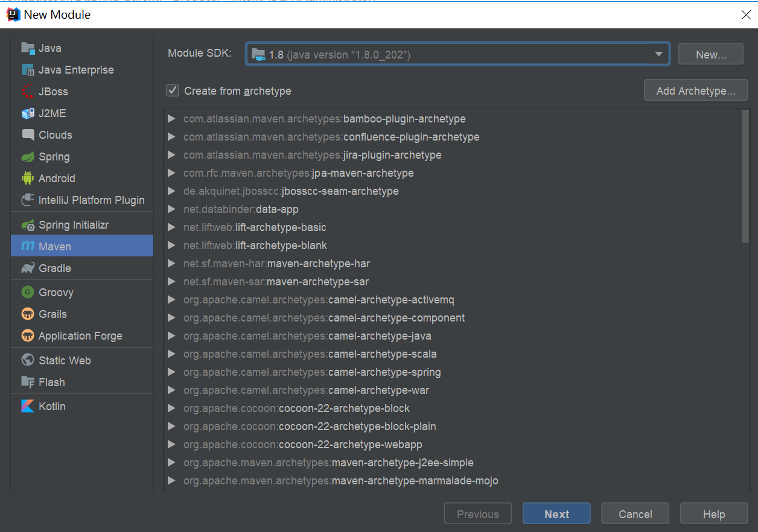Click the archetype list vertical scrollbar
Screen dimensions: 758x532
coord(745,177)
